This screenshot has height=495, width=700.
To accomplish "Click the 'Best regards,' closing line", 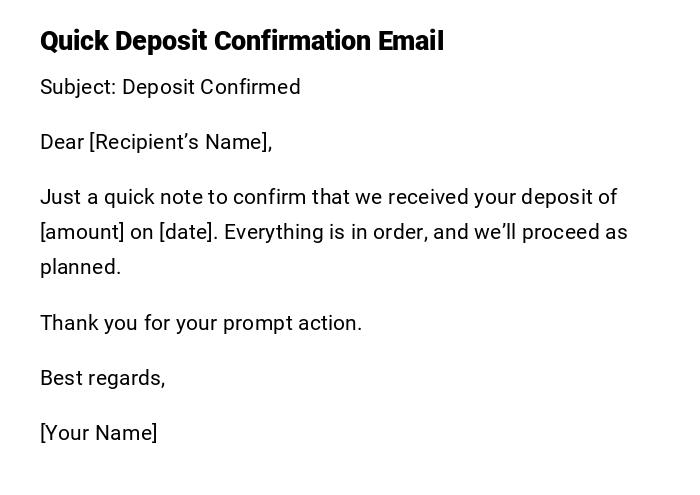I will click(102, 378).
